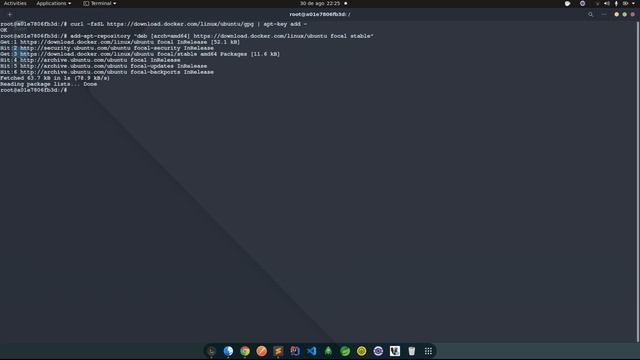Image resolution: width=640 pixels, height=360 pixels.
Task: Click the add-apt-repository command line
Action: [x=187, y=36]
